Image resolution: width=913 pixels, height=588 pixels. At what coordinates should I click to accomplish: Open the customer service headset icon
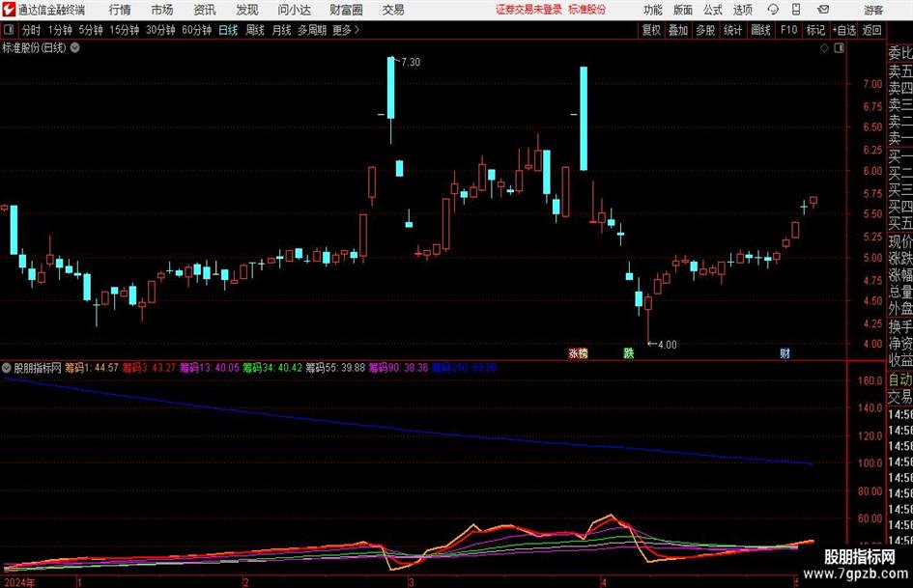pyautogui.click(x=773, y=10)
